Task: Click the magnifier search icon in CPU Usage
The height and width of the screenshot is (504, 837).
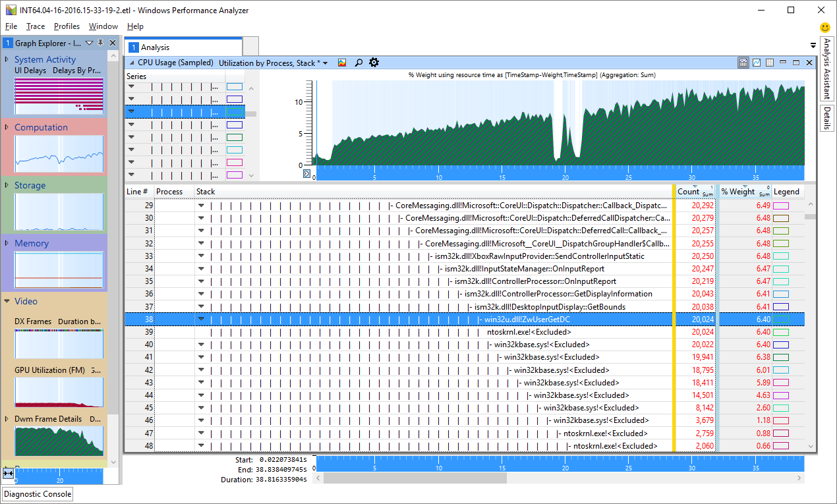Action: 359,63
